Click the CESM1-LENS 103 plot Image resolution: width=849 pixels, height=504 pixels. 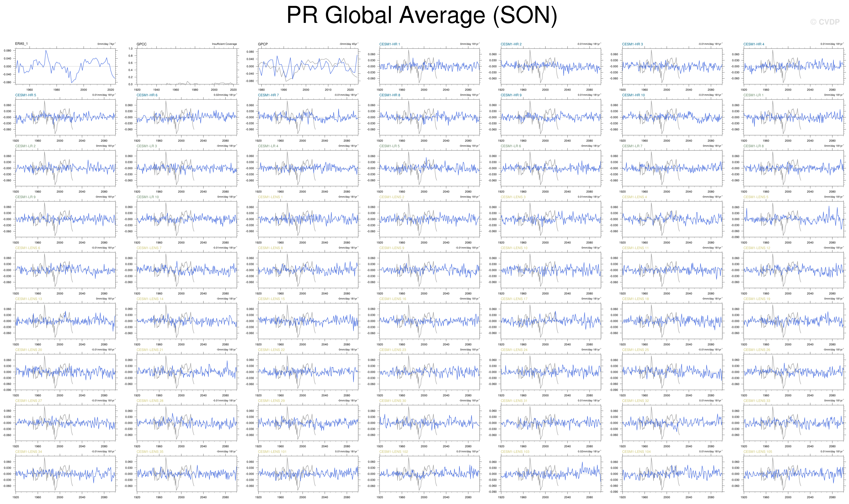coord(551,474)
